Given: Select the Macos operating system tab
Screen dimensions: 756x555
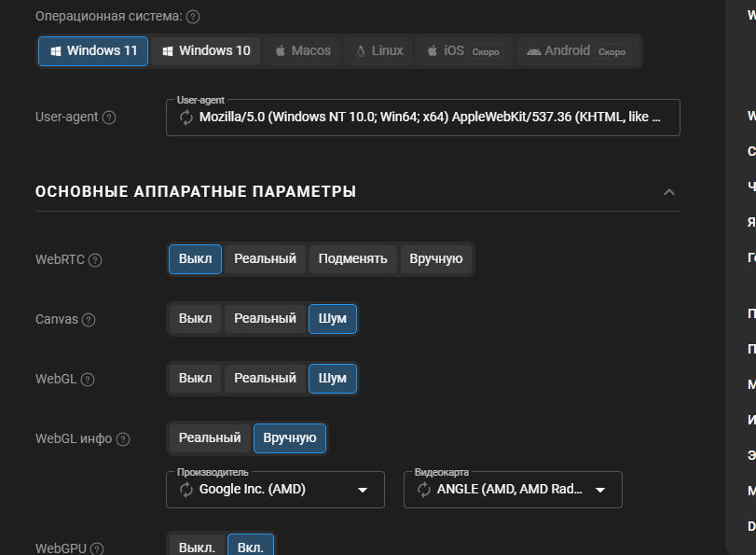Looking at the screenshot, I should click(x=302, y=50).
